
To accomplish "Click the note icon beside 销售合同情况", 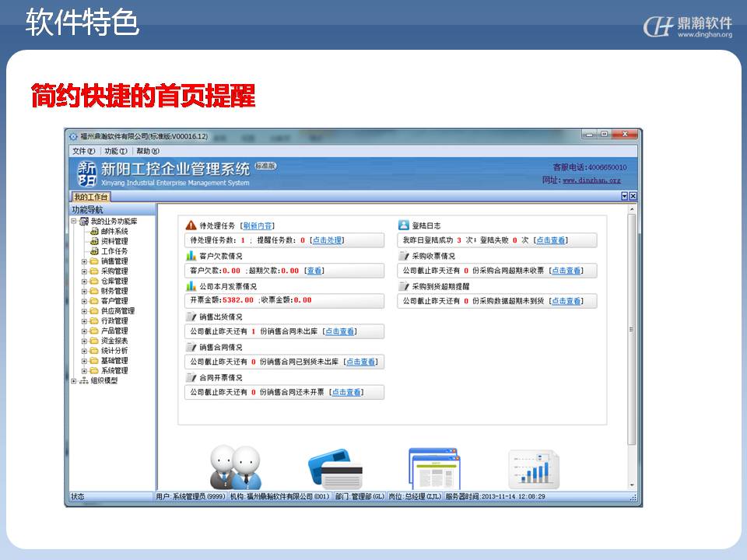I will (191, 347).
